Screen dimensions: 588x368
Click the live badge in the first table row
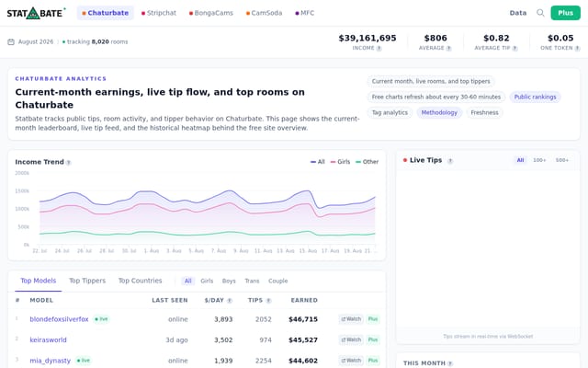coord(101,319)
